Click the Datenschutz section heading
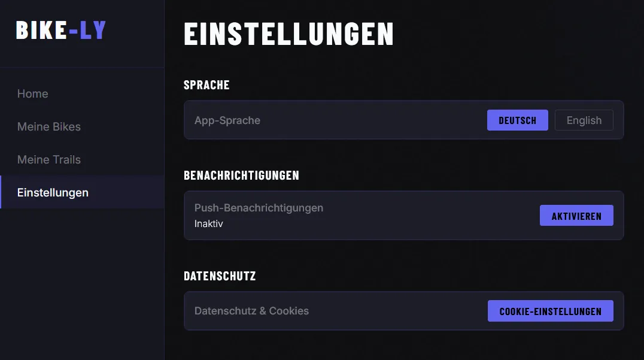 coord(220,276)
